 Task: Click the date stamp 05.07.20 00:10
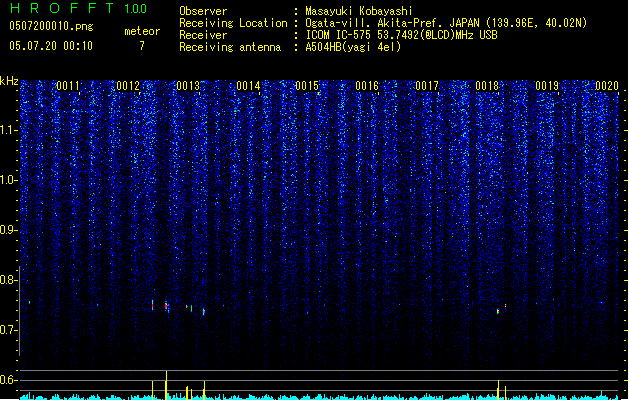(51, 46)
